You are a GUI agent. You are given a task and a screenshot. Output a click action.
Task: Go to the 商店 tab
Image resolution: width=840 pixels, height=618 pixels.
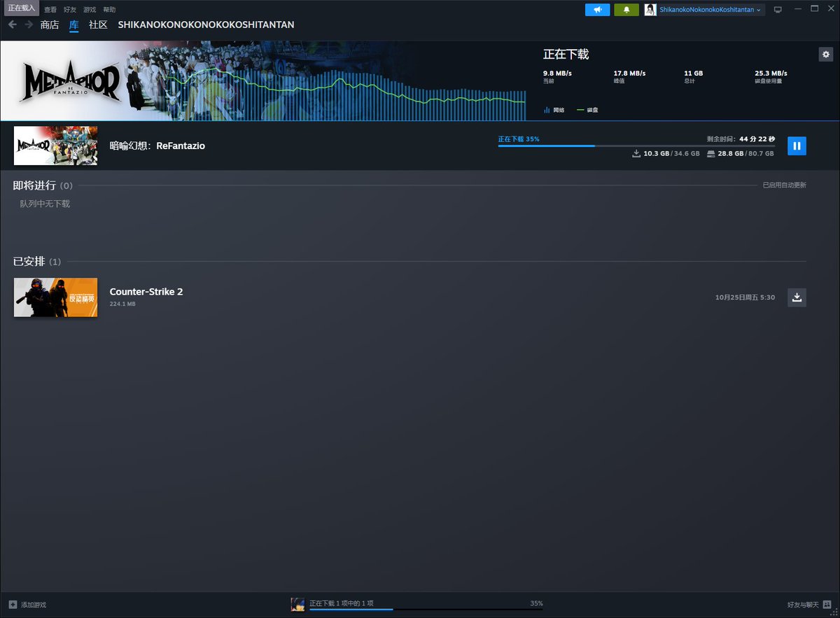[50, 24]
